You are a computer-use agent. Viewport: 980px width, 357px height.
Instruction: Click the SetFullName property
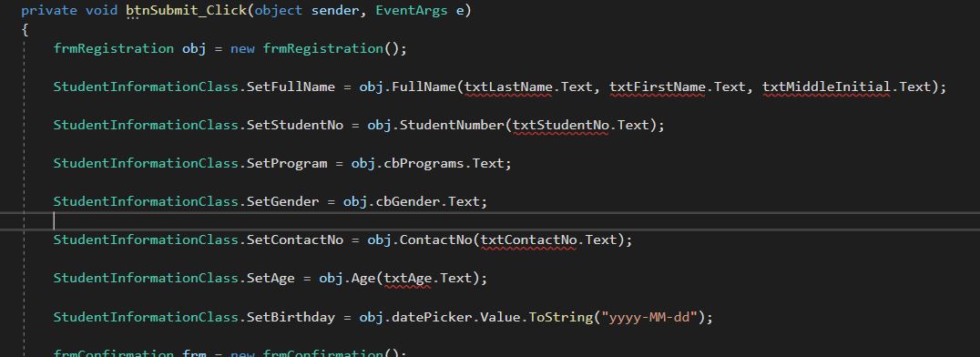point(291,87)
